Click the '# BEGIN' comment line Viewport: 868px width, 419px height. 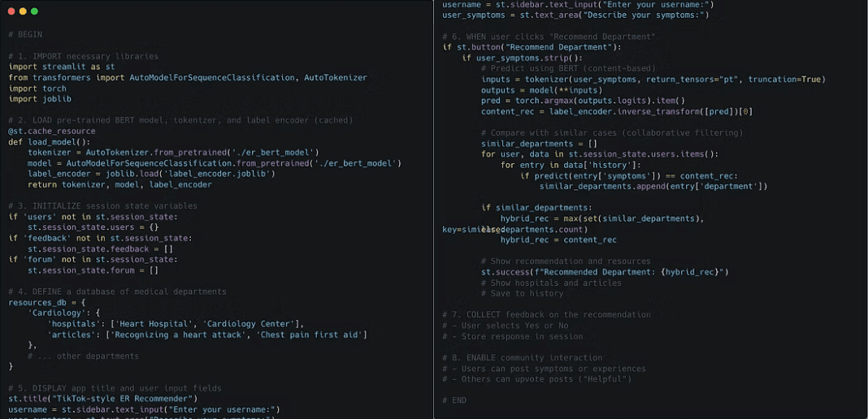tap(25, 35)
